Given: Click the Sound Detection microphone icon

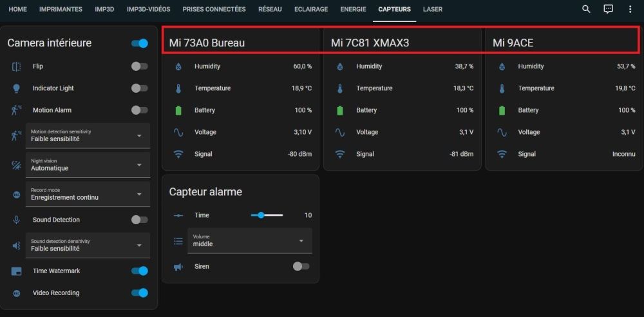Looking at the screenshot, I should (x=17, y=220).
